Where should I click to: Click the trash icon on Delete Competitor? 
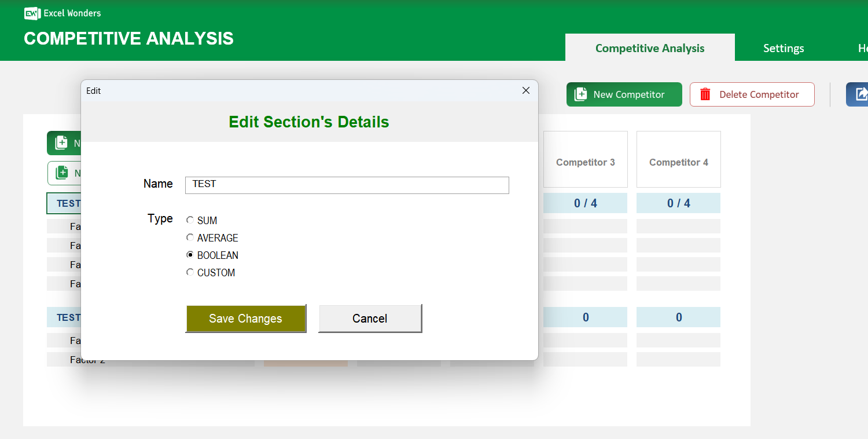pyautogui.click(x=705, y=94)
